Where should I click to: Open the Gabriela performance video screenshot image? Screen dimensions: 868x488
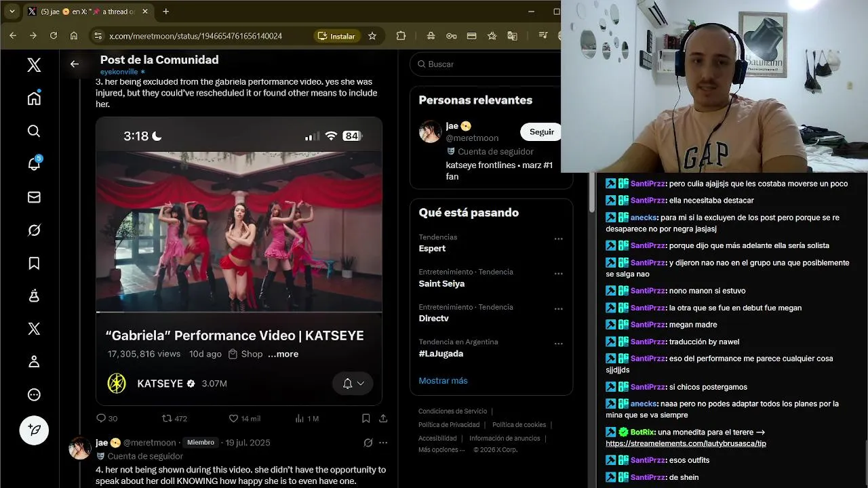[239, 261]
